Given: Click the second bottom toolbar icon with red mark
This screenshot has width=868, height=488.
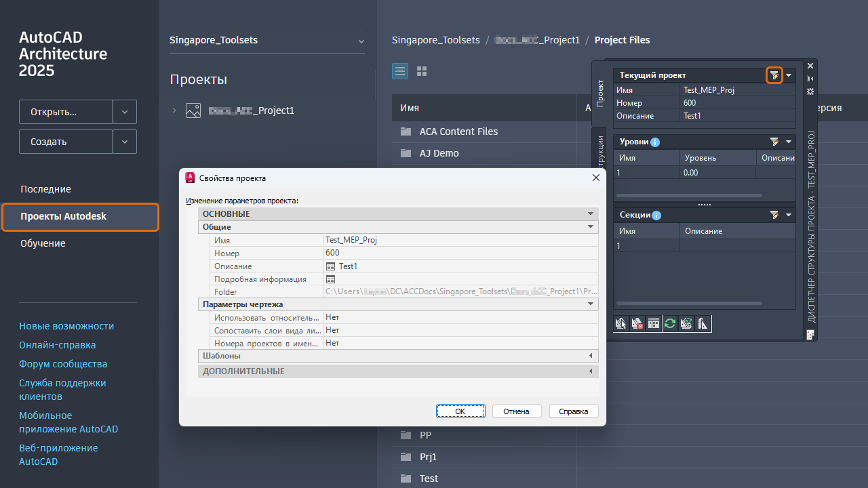Looking at the screenshot, I should pos(637,323).
